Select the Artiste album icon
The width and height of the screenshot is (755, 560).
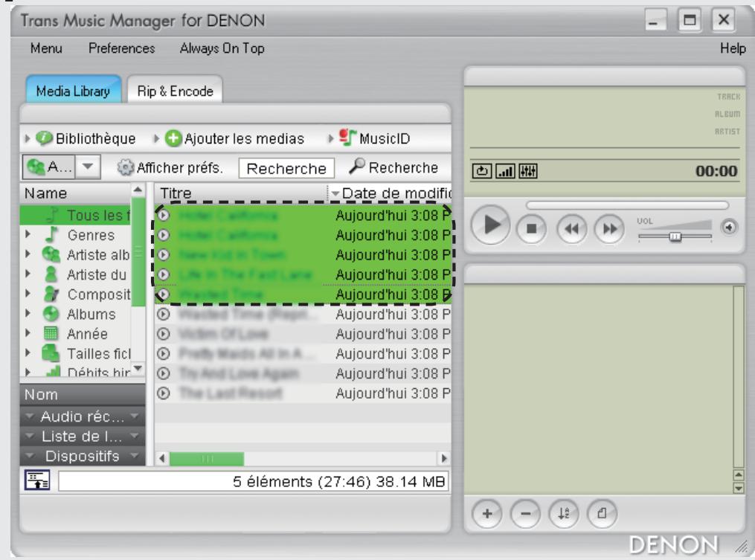(x=51, y=254)
